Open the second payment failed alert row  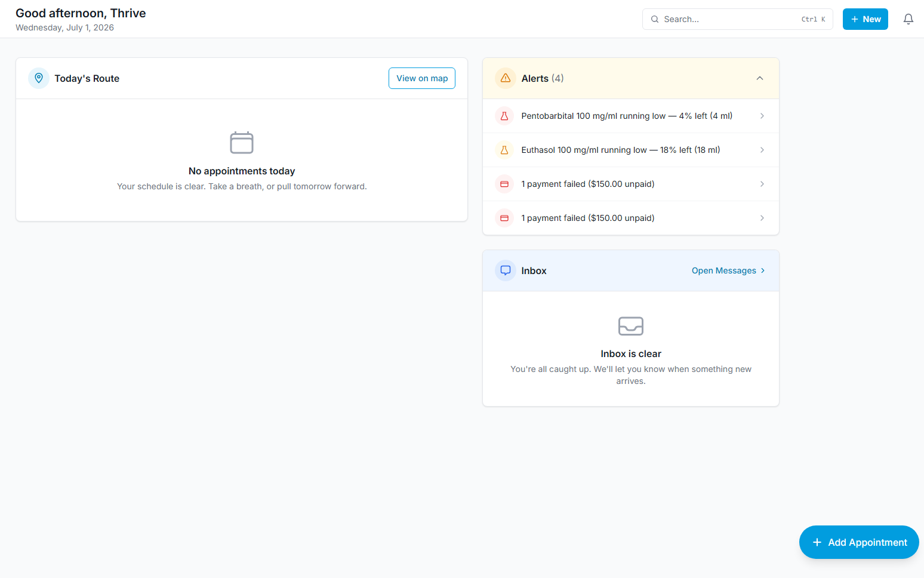(631, 218)
